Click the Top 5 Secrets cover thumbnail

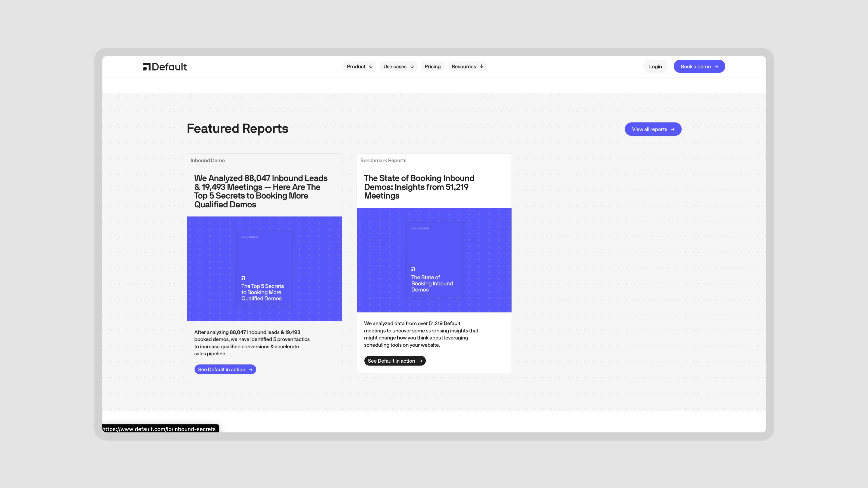point(264,268)
